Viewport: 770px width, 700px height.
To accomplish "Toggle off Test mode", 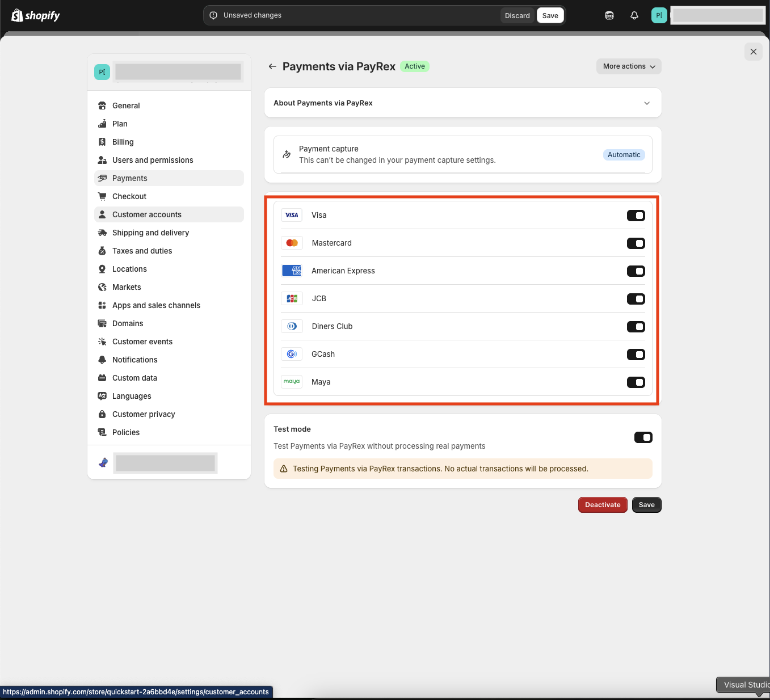I will 643,437.
